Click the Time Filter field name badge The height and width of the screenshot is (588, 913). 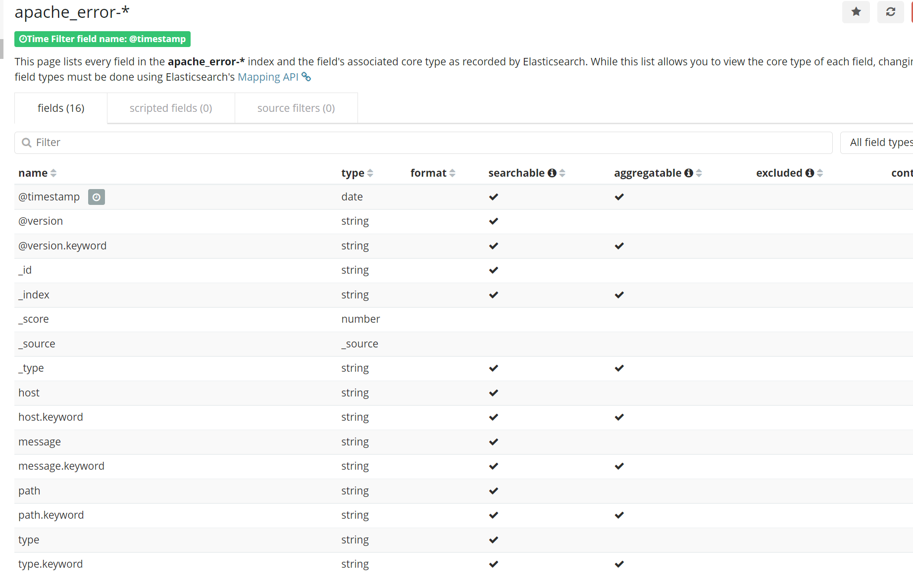click(x=102, y=39)
